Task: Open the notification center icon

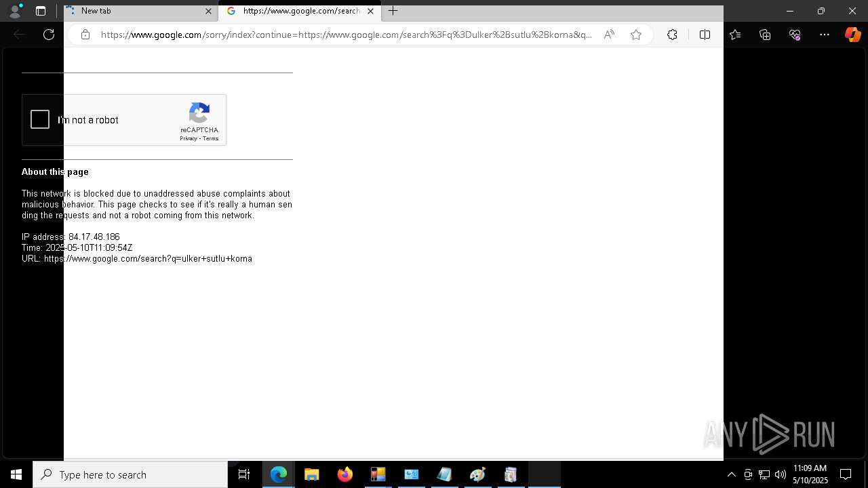Action: (x=846, y=474)
